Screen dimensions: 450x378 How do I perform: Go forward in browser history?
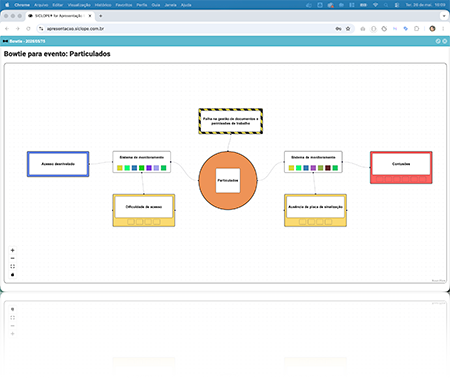pyautogui.click(x=18, y=29)
